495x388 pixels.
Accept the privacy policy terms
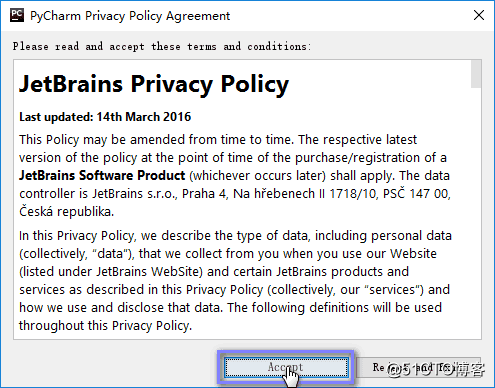(286, 367)
